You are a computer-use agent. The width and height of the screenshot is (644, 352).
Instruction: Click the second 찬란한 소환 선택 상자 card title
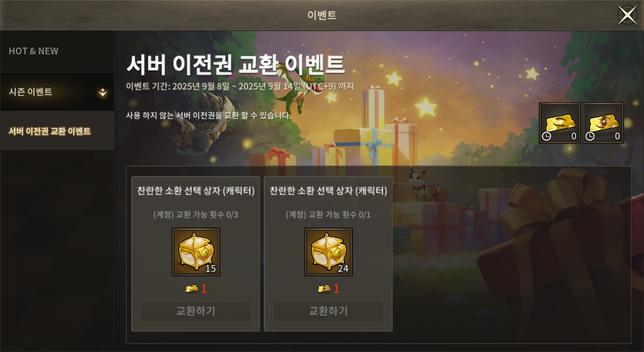pyautogui.click(x=328, y=191)
